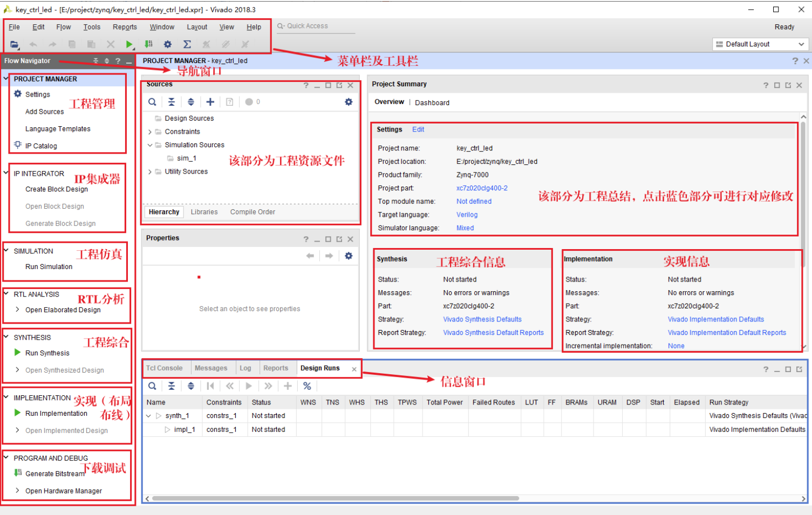Float the Sources panel
Viewport: 812px width, 515px height.
point(339,85)
